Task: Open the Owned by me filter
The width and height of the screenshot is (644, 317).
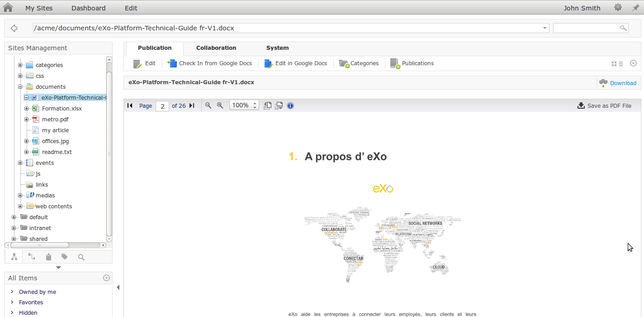Action: [38, 292]
